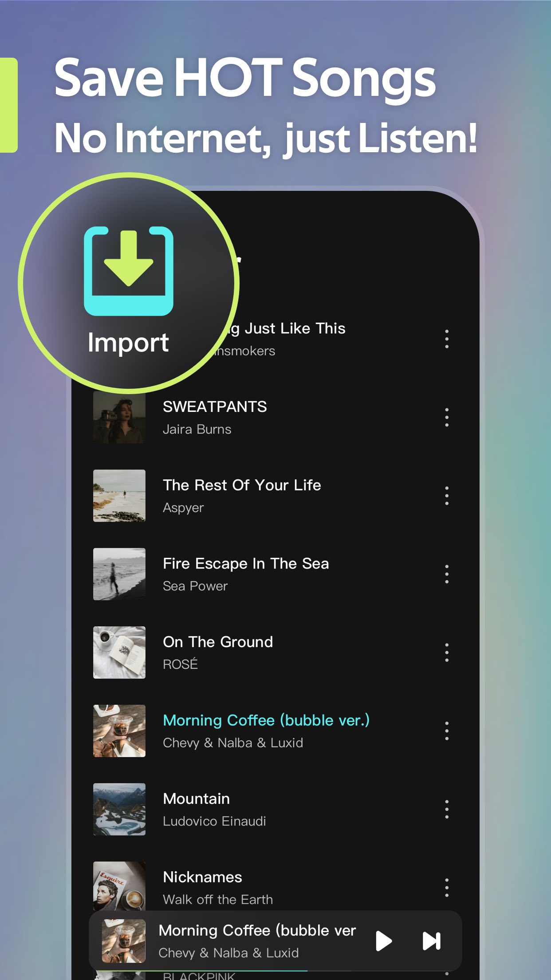Open more options for The Rest Of Your Life
Screen dimensions: 551x980
click(447, 496)
